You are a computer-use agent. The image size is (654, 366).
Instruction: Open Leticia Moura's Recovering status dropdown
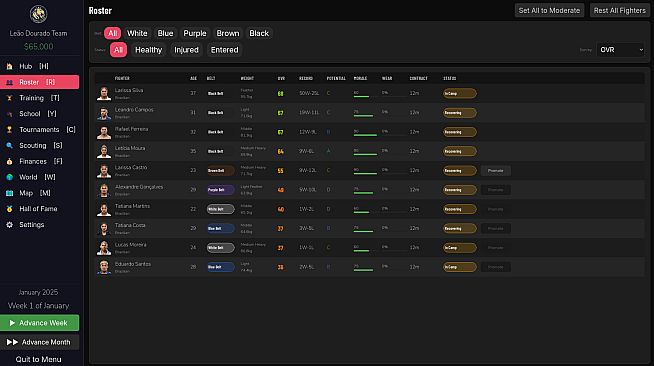tap(460, 151)
